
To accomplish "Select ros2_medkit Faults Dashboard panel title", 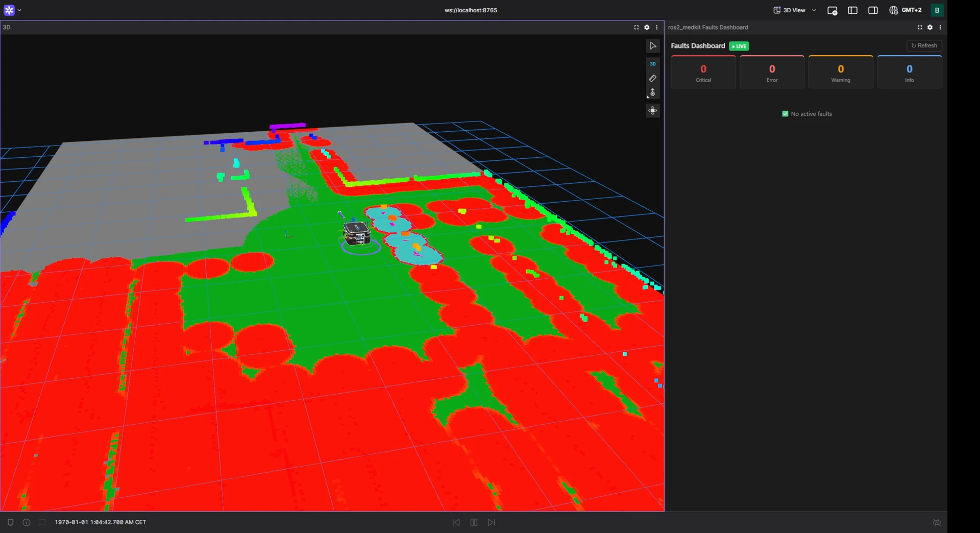I will [708, 28].
